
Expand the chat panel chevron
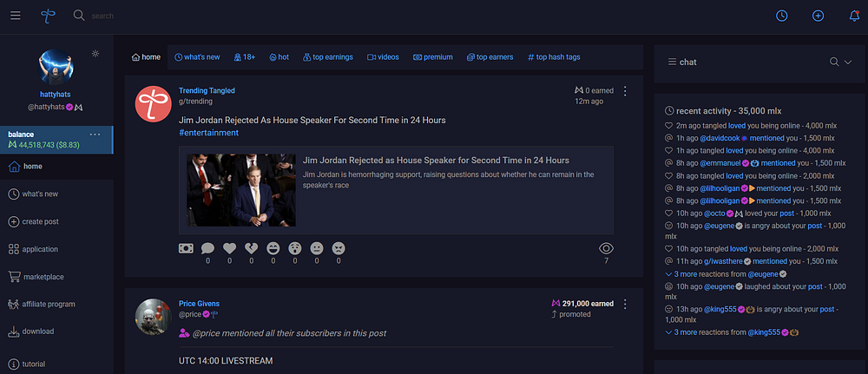click(848, 62)
